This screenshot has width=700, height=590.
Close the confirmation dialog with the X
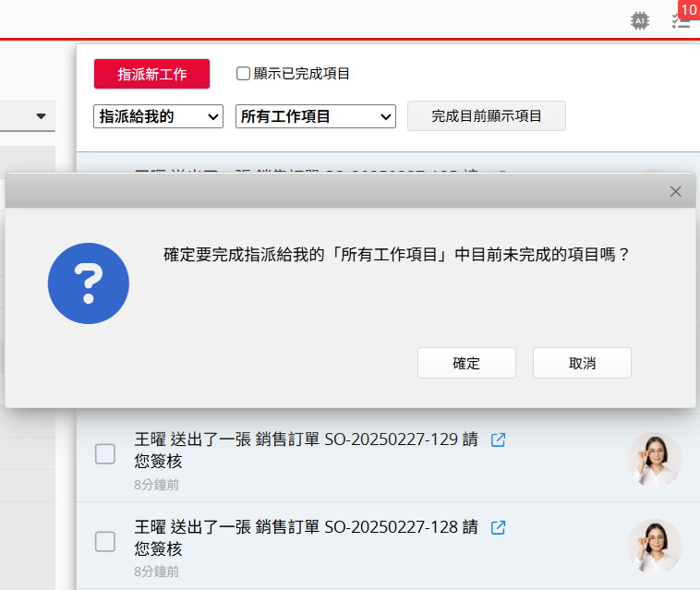coord(675,191)
